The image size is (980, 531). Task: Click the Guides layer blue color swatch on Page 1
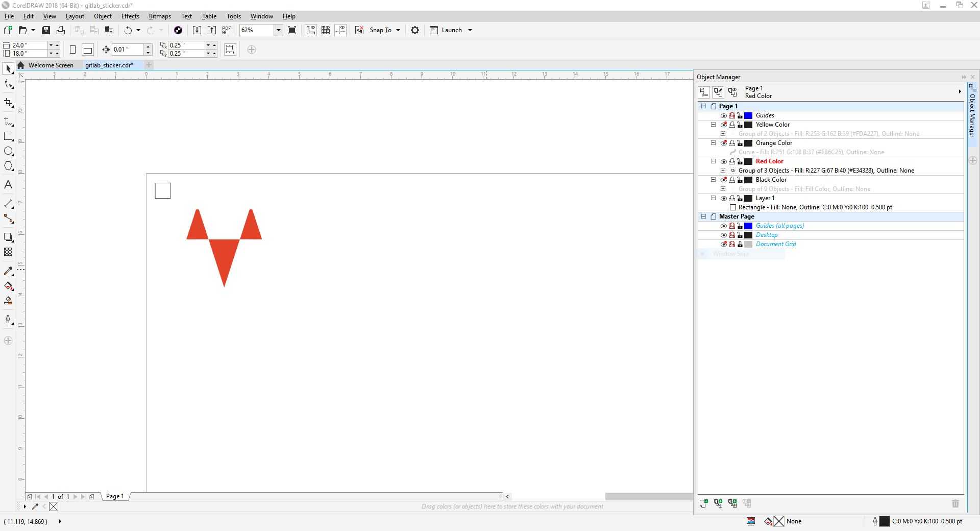coord(748,115)
